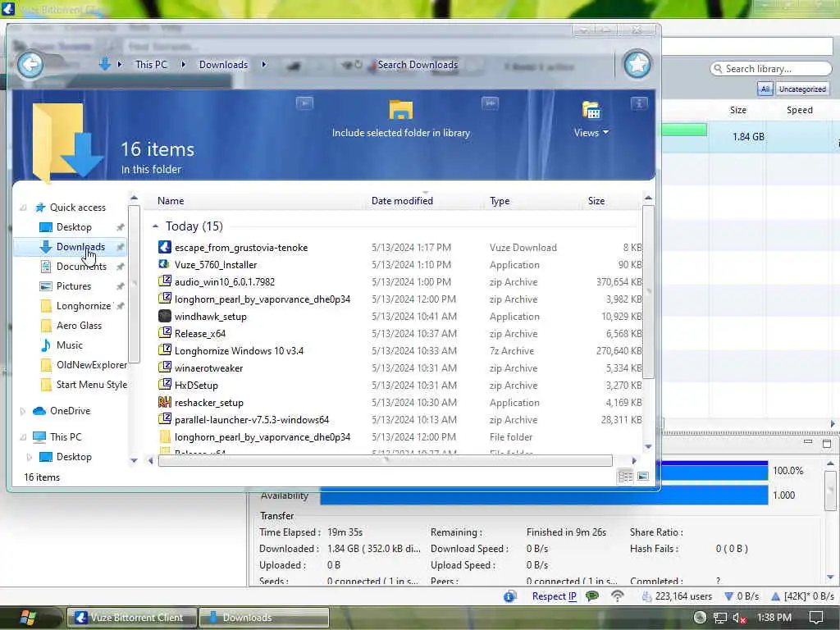Viewport: 840px width, 630px height.
Task: Collapse the This PC tree node
Action: click(23, 437)
